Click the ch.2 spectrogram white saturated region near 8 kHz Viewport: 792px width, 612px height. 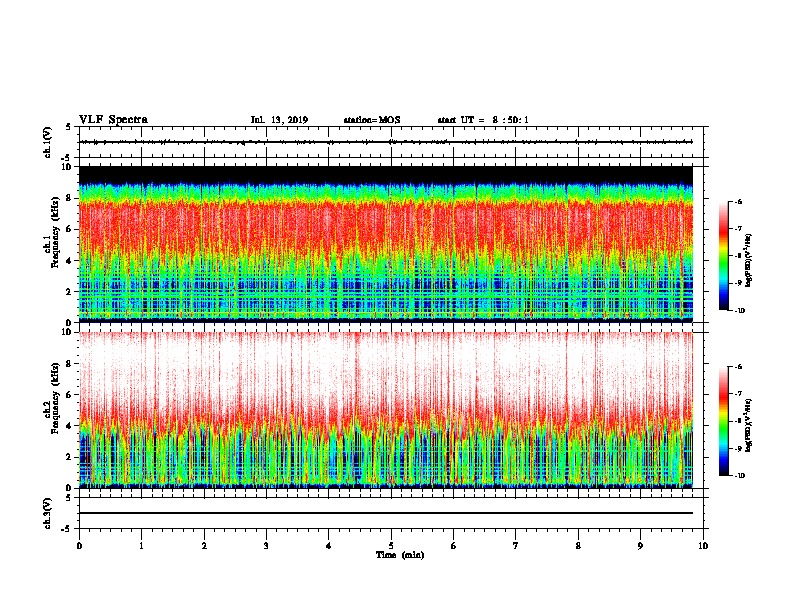pyautogui.click(x=386, y=364)
